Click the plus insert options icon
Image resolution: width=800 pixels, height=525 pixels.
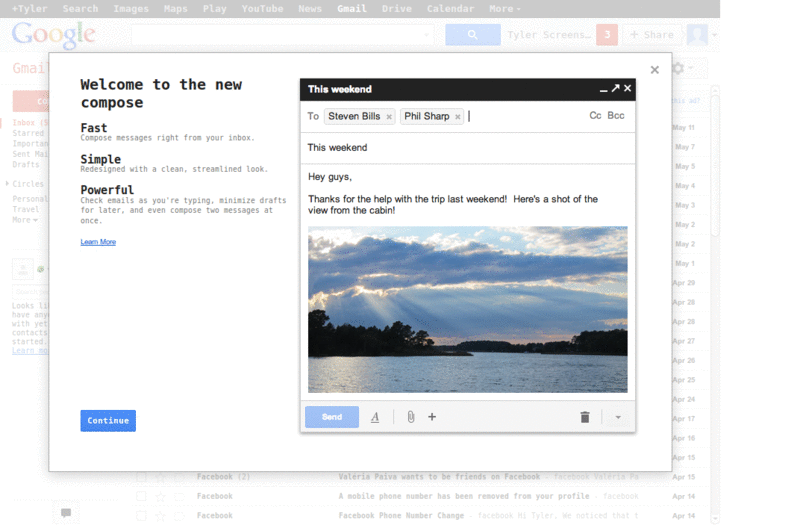click(432, 417)
